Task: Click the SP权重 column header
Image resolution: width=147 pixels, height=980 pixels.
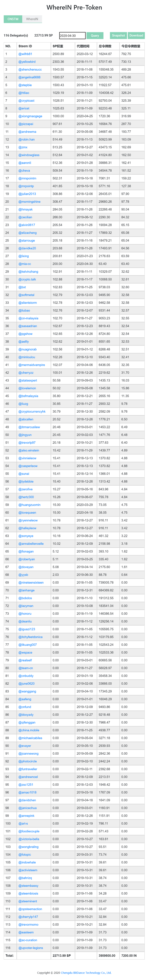Action: coord(58,46)
